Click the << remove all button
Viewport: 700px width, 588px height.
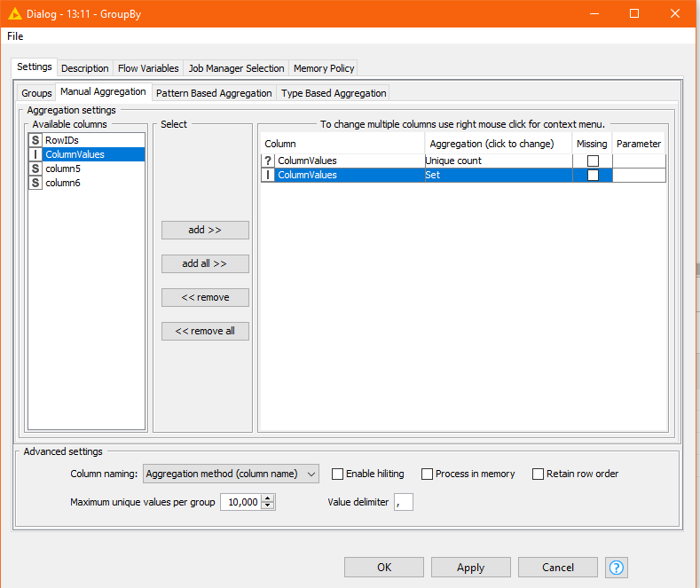point(205,331)
